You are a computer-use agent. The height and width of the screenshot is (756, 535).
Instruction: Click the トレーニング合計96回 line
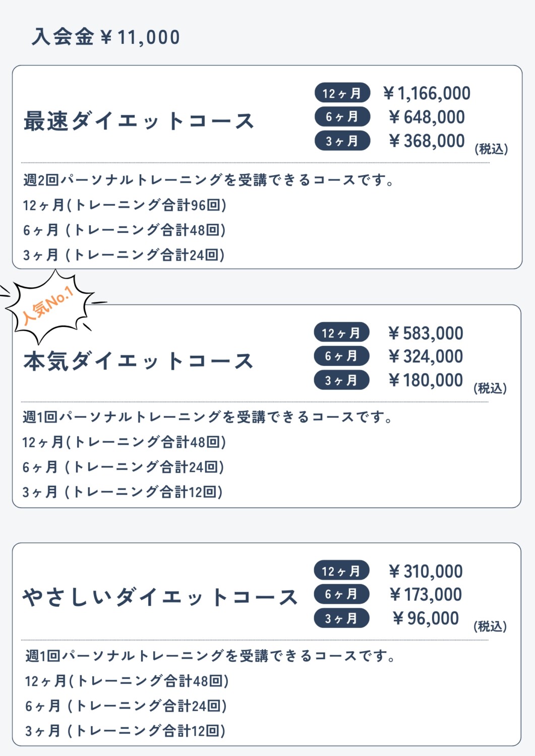click(x=125, y=205)
